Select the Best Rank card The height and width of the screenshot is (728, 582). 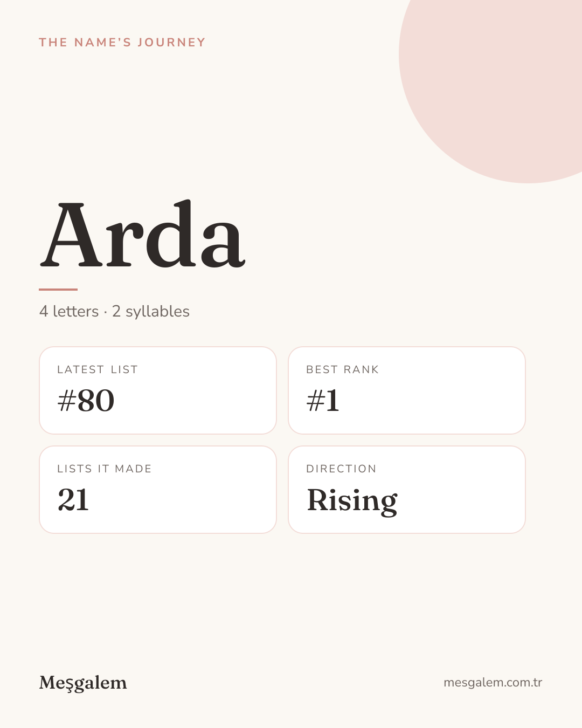407,390
